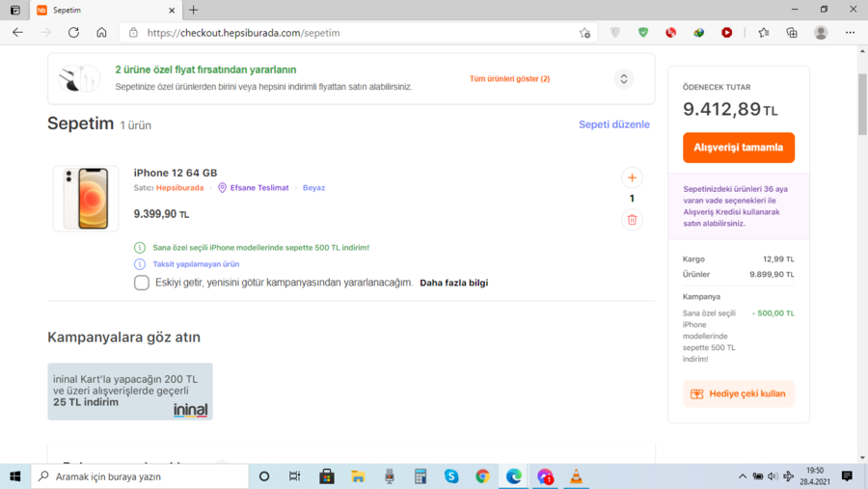Open volume control in system tray

773,476
